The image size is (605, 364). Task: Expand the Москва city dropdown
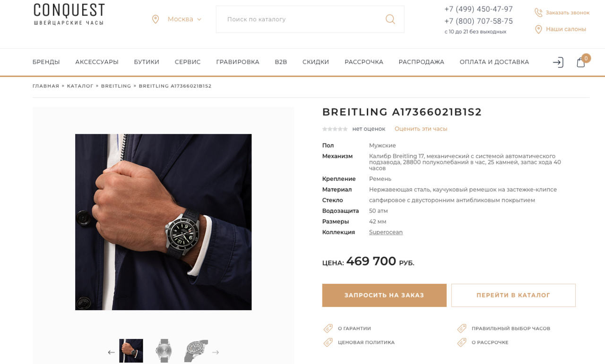184,19
